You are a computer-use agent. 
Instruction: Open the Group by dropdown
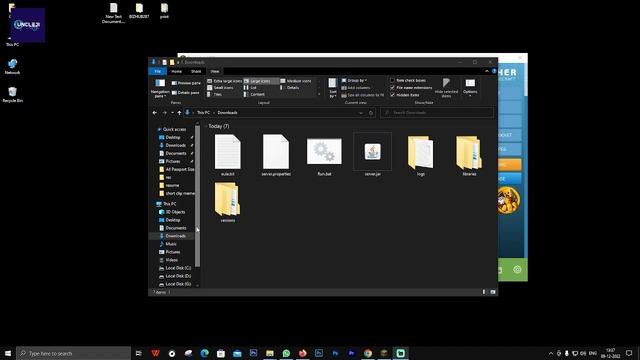coord(354,80)
